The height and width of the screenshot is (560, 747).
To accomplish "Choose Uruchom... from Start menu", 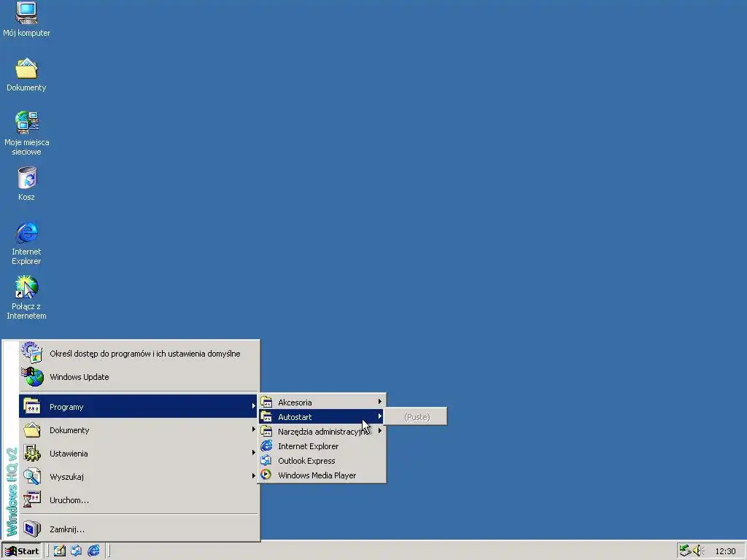I will click(139, 500).
